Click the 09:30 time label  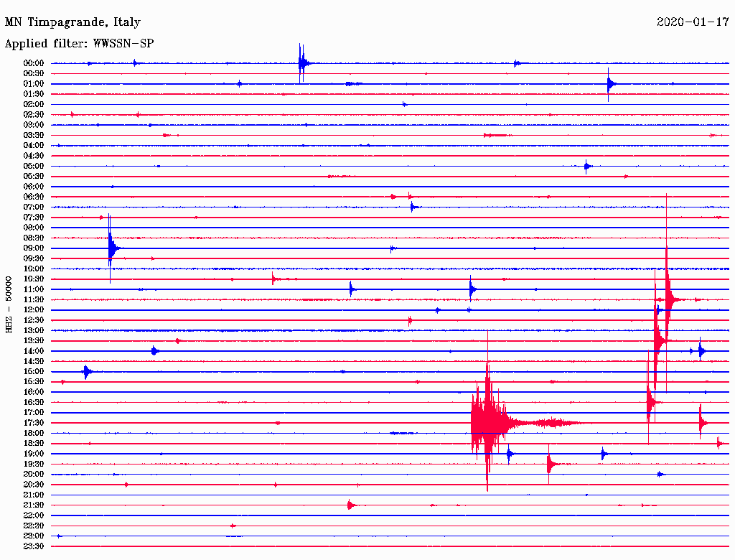(34, 259)
